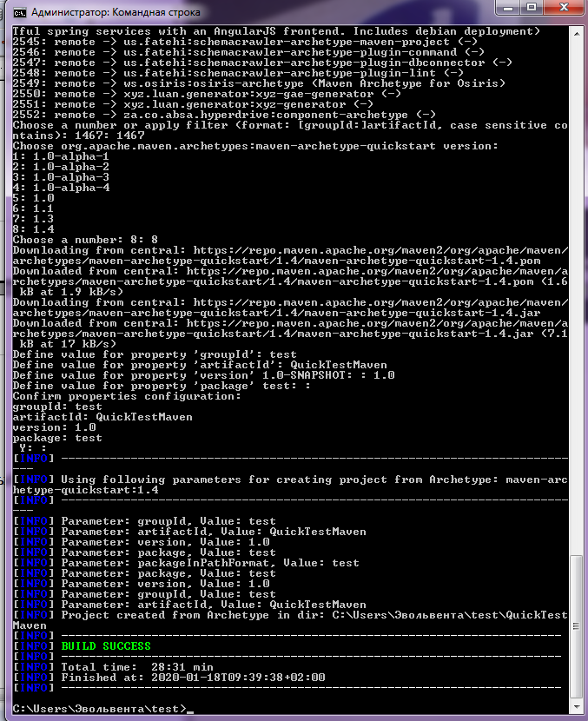Click the 'Confirm properties configuration:' line
588x721 pixels.
pyautogui.click(x=127, y=396)
